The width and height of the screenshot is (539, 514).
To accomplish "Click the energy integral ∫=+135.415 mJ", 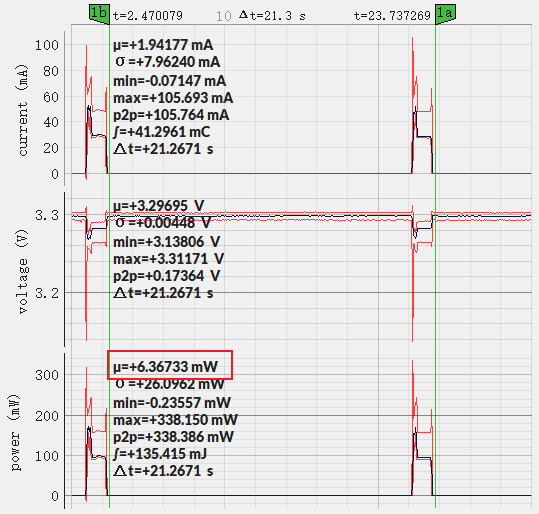I will (x=160, y=454).
